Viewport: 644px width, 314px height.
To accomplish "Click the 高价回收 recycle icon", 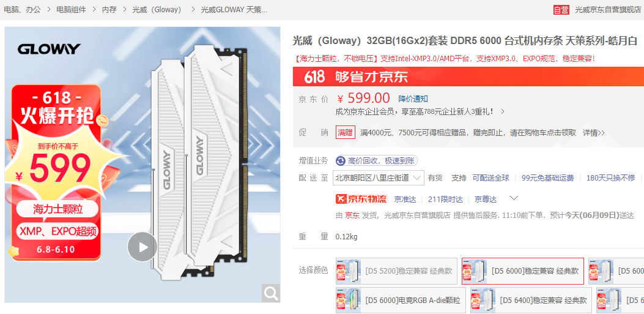I will click(341, 161).
